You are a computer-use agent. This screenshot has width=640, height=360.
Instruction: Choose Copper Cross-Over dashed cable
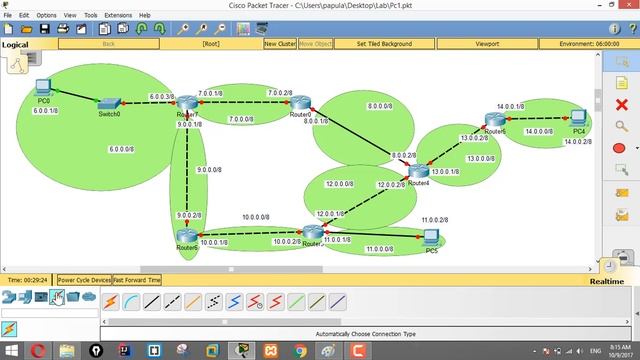pos(172,302)
